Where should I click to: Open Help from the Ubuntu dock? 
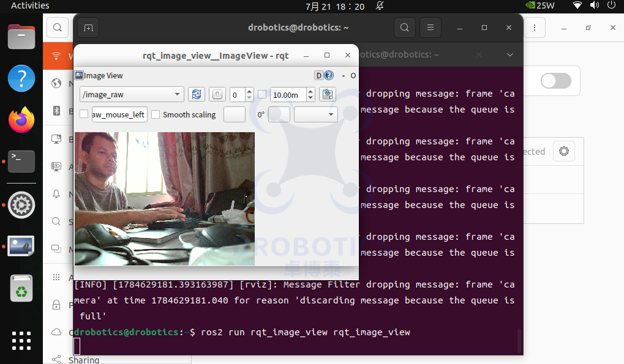click(x=21, y=78)
